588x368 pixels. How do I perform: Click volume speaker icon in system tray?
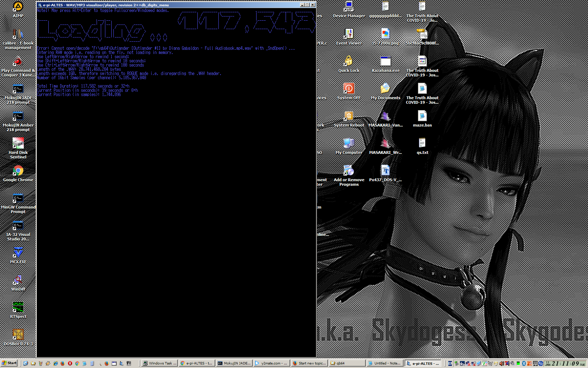click(x=501, y=363)
